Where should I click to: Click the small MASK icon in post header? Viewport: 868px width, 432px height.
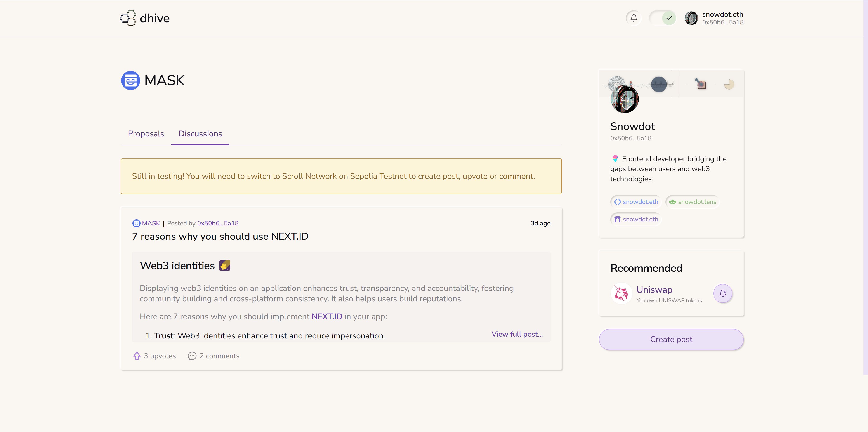136,223
